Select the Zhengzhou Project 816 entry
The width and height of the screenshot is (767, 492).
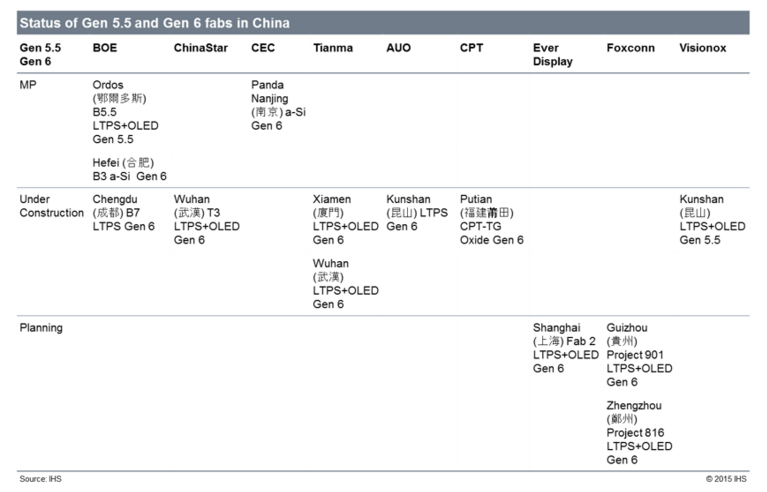[639, 433]
